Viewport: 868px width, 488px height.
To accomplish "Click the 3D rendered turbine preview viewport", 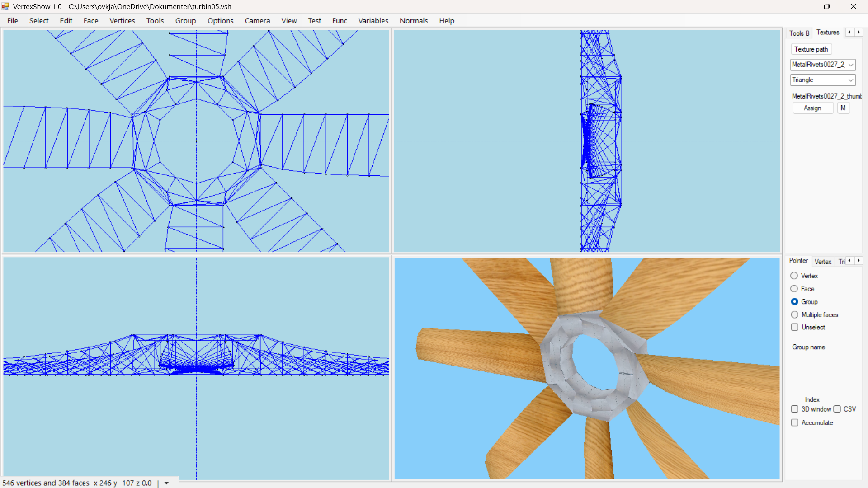I will [x=587, y=368].
